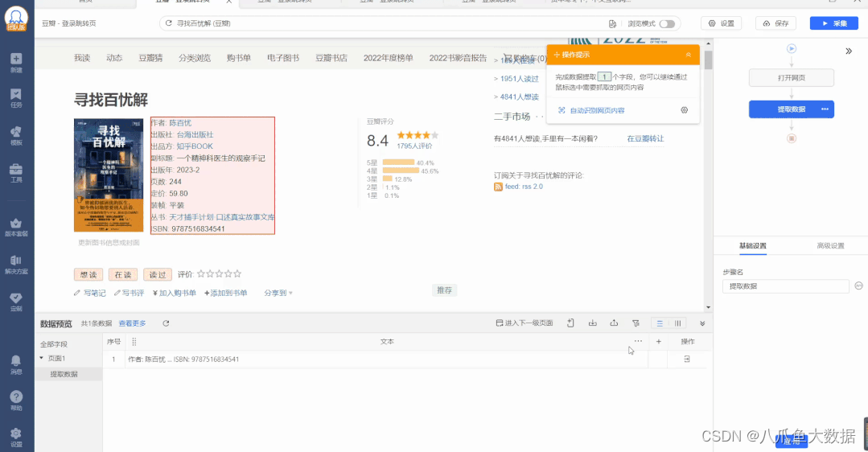Collapse the 操作提示 tip panel

688,55
